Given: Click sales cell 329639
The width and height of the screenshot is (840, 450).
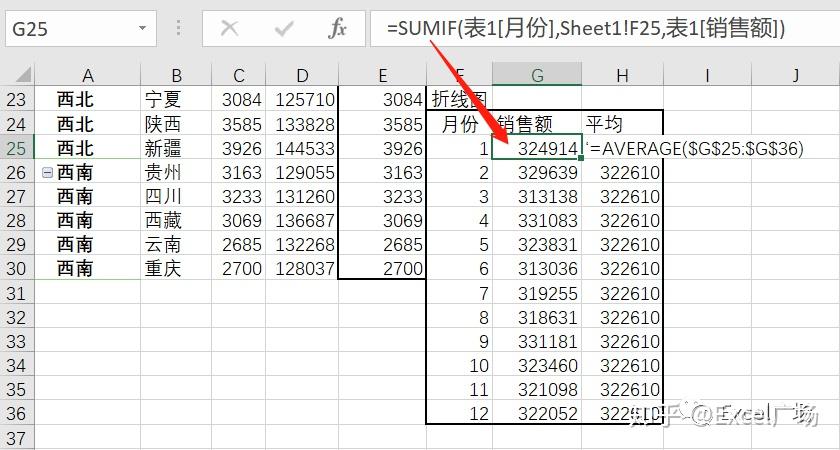Looking at the screenshot, I should click(x=537, y=172).
